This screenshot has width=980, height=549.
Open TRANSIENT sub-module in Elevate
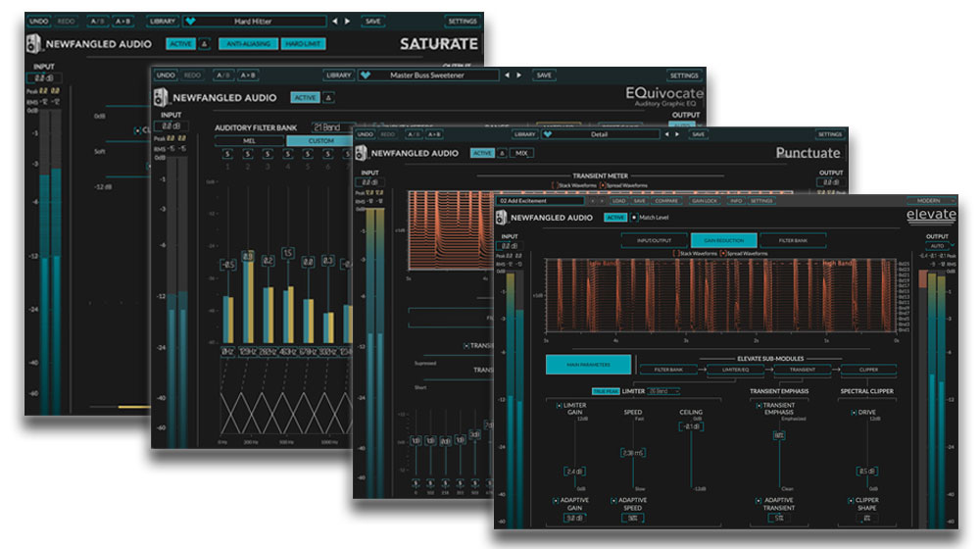coord(803,370)
